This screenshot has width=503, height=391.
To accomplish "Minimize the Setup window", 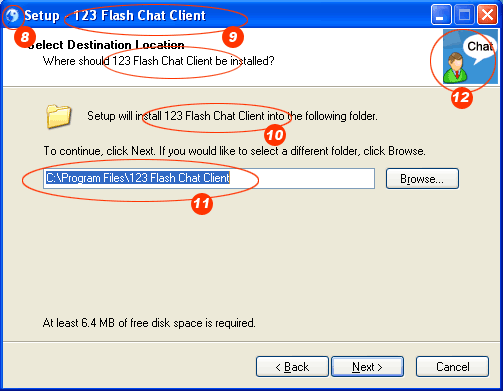I will pos(441,15).
